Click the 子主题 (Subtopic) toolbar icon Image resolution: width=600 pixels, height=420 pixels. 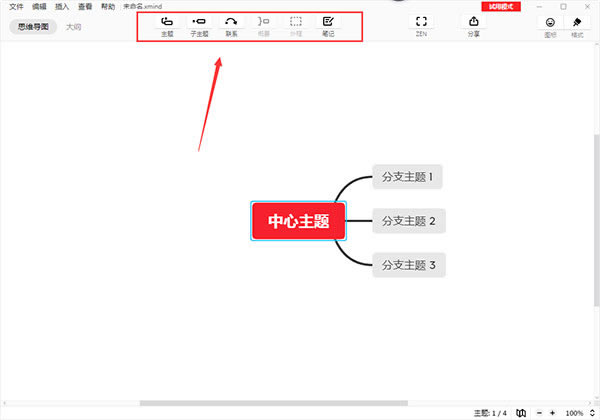pyautogui.click(x=199, y=21)
